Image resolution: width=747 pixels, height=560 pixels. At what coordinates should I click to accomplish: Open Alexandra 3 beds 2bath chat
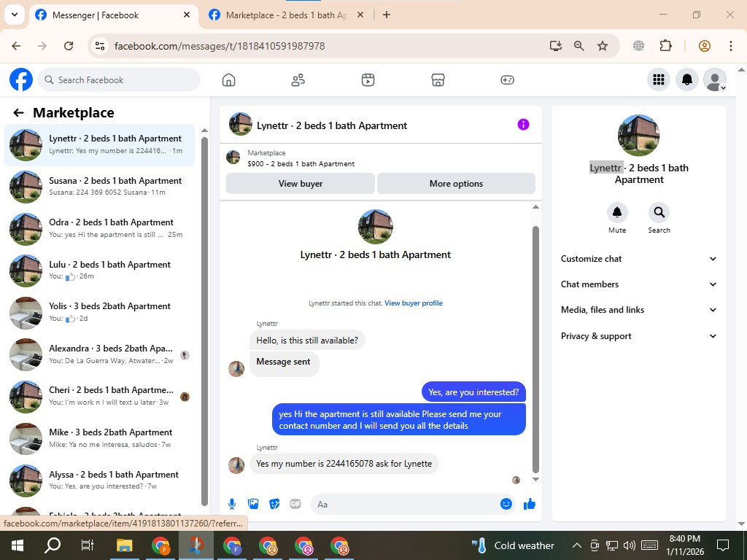(100, 354)
